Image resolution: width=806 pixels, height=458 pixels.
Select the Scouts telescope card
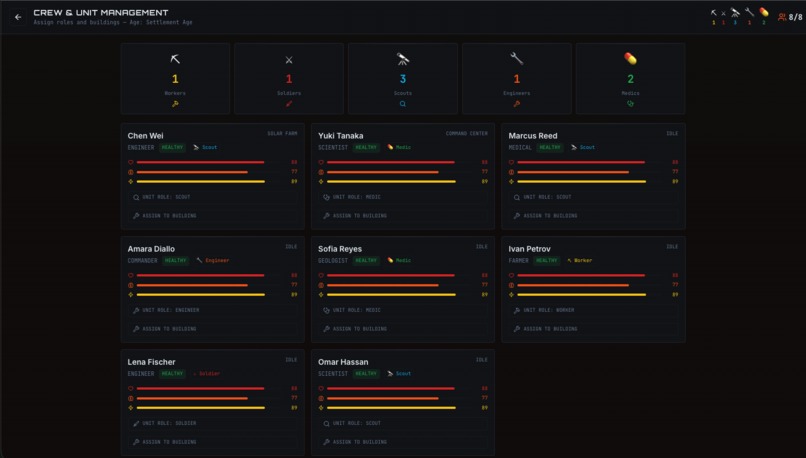402,79
